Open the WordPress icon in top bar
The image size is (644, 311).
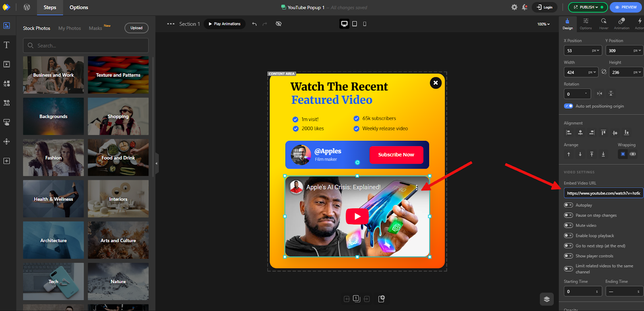click(x=27, y=7)
